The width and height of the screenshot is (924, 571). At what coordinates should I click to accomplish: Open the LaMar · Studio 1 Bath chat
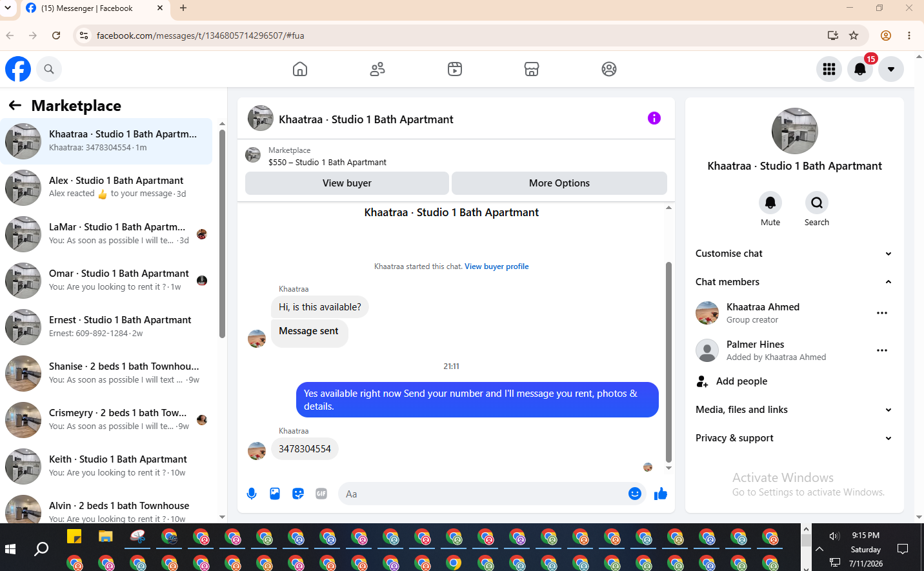pos(106,234)
